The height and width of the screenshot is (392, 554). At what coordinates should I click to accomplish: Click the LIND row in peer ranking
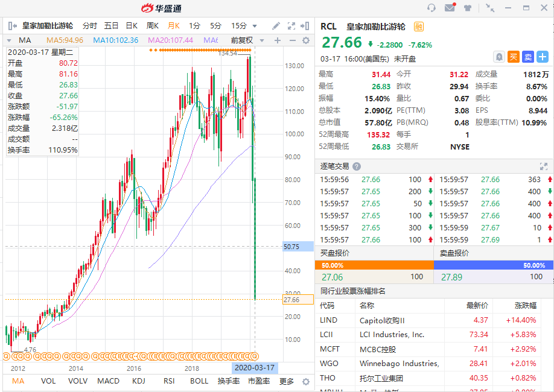click(x=428, y=320)
